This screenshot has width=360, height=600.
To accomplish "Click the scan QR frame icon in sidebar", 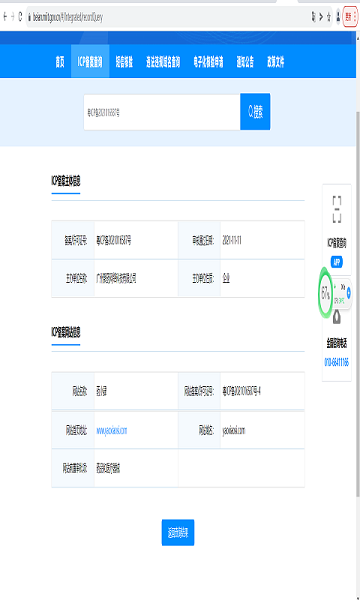I will 337,209.
